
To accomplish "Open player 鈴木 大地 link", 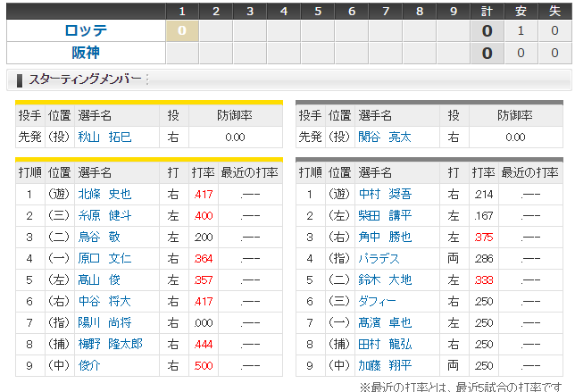I will (x=385, y=279).
